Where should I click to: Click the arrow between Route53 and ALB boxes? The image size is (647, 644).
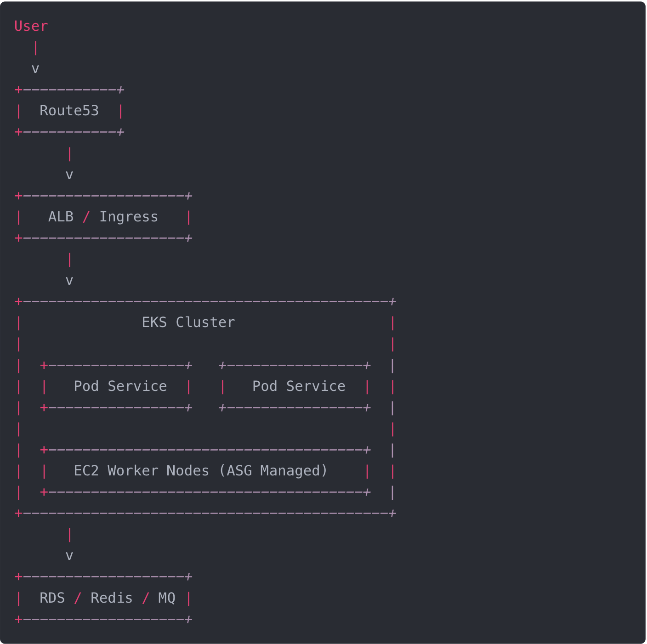(x=69, y=175)
